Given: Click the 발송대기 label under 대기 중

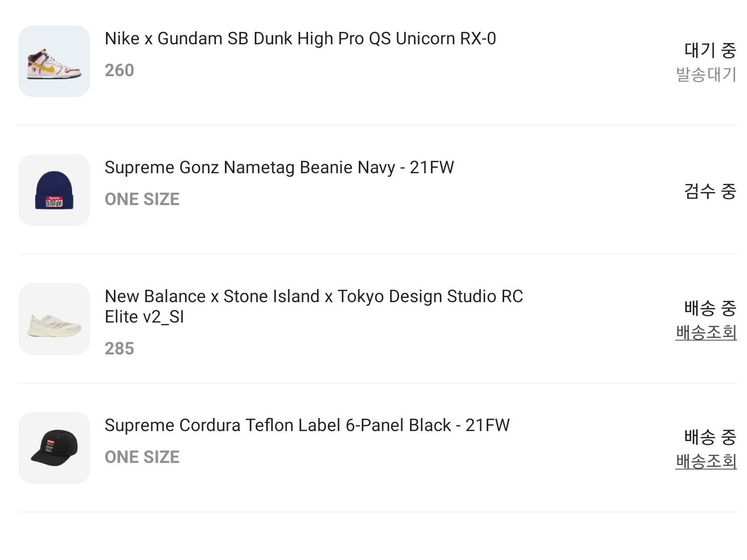Looking at the screenshot, I should coord(706,75).
